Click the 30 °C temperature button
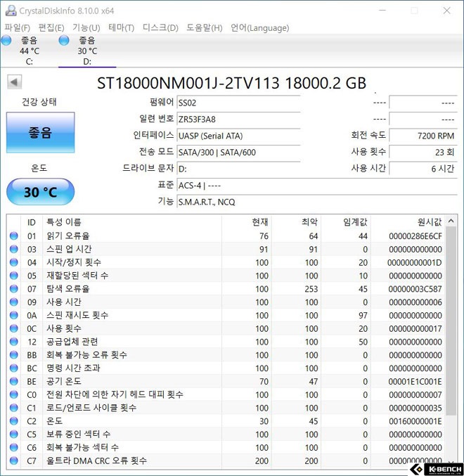This screenshot has height=476, width=464. [x=40, y=192]
